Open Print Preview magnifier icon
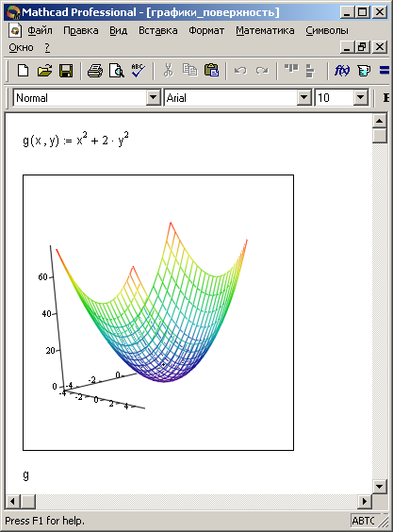 (117, 71)
